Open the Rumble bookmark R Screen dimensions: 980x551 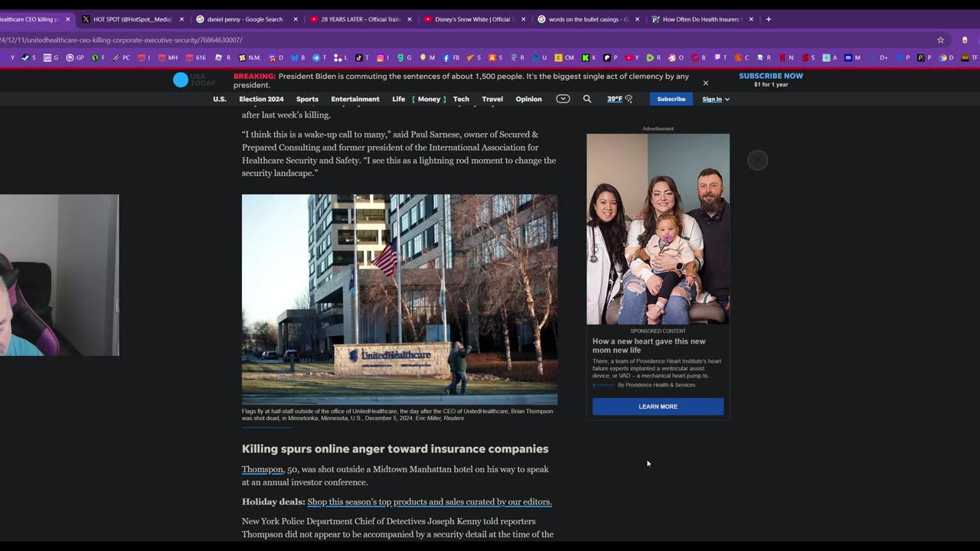[x=653, y=57]
